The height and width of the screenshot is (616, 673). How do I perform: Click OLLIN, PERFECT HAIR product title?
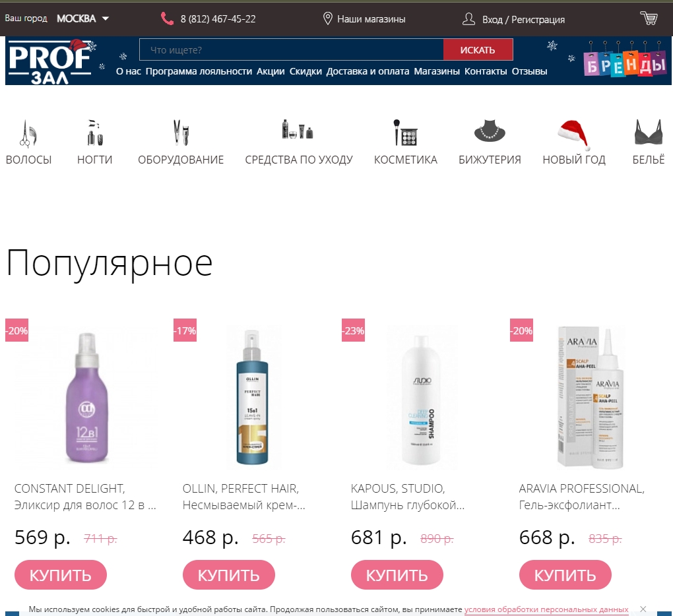point(243,497)
